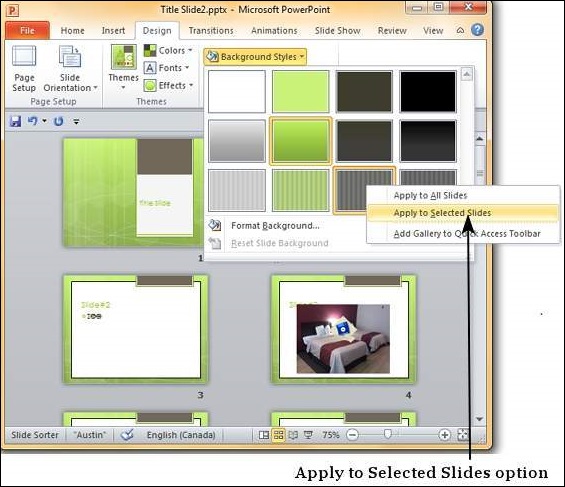Select the title slide thumbnail 1
This screenshot has width=565, height=487.
click(x=133, y=193)
